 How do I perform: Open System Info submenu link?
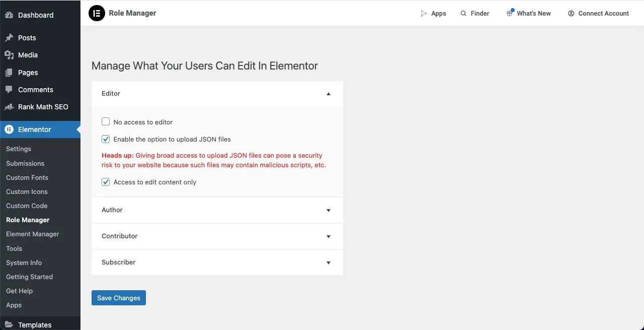[24, 262]
